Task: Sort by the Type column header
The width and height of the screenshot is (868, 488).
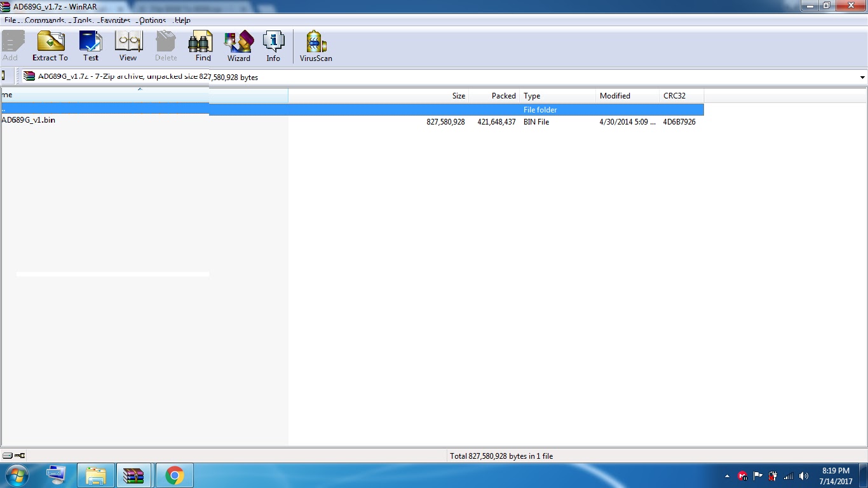Action: tap(558, 95)
